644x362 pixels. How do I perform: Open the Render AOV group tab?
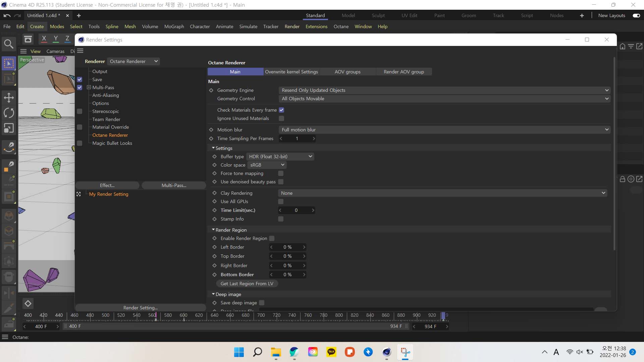point(404,72)
